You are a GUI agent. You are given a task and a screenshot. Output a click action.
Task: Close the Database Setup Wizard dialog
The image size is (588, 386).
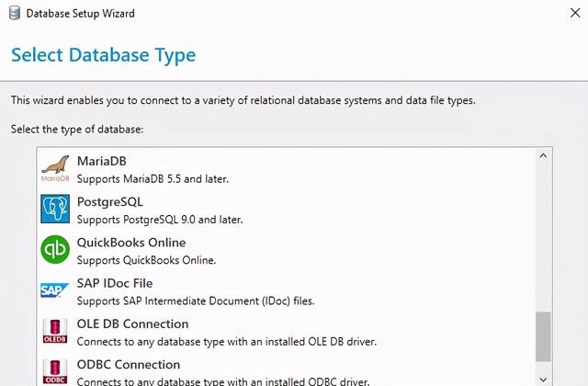click(x=575, y=13)
